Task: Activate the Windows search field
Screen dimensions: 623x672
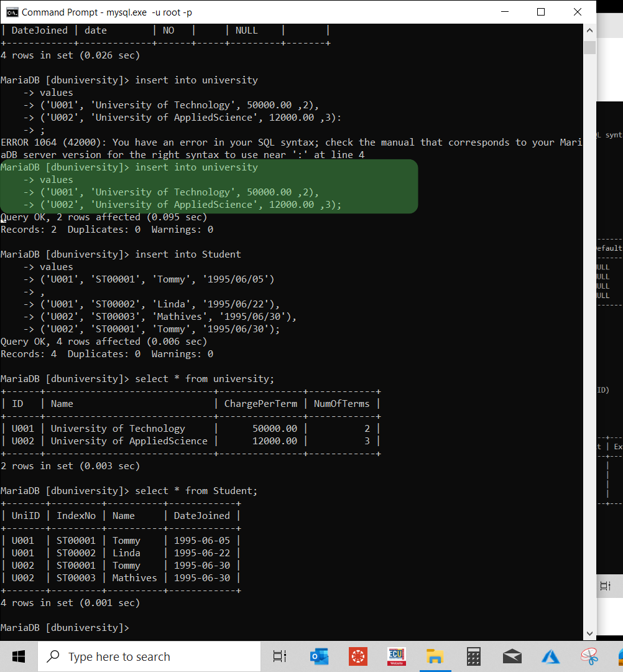Action: click(x=149, y=656)
